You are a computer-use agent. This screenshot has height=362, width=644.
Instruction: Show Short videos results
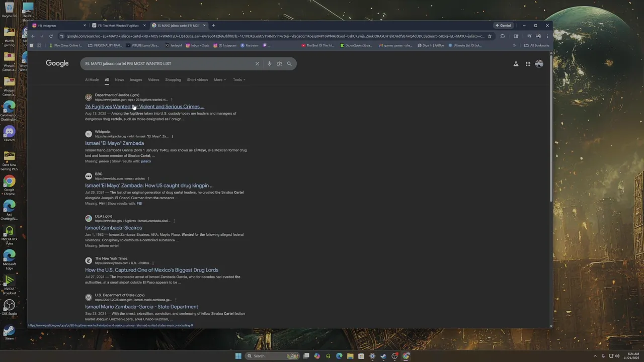197,79
